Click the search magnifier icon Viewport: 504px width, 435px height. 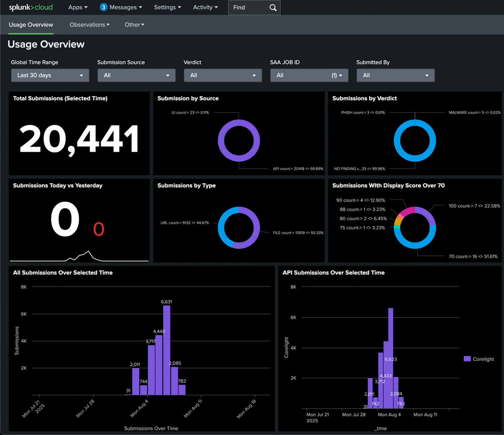tap(273, 8)
